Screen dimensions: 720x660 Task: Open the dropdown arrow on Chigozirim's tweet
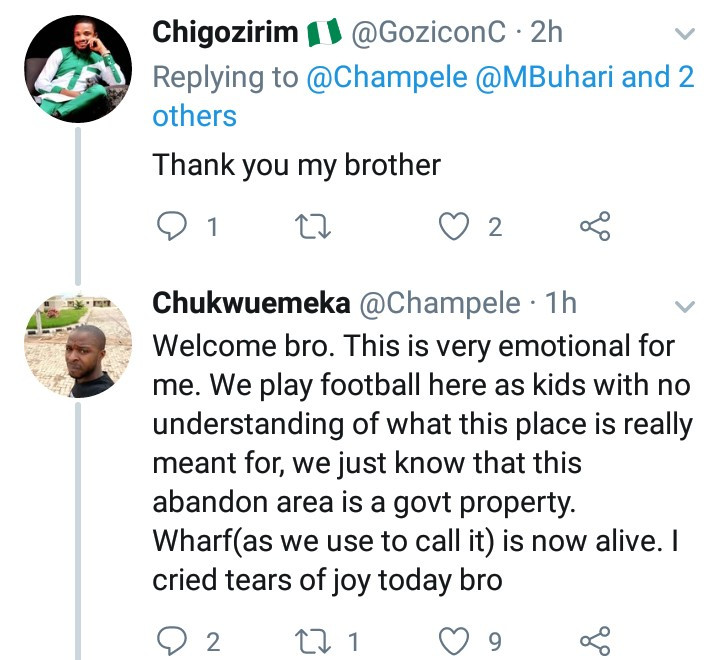pos(685,34)
